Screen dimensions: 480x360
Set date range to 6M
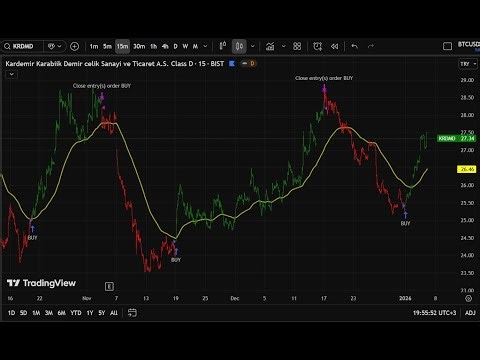pos(62,313)
